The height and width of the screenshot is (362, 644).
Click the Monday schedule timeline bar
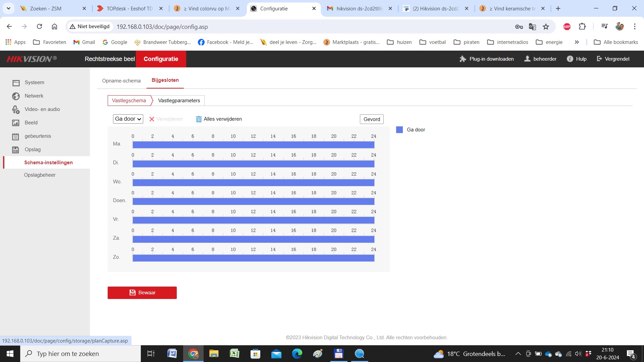coord(253,145)
